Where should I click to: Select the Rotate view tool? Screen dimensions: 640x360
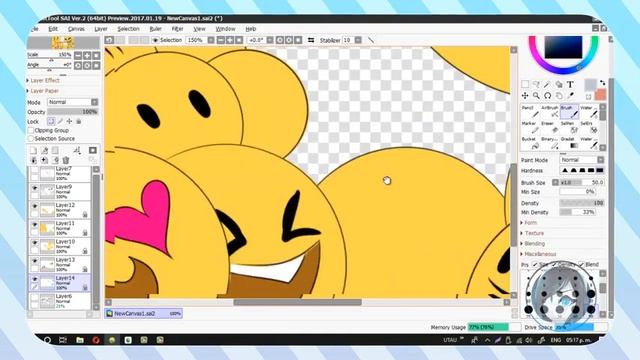tap(547, 96)
